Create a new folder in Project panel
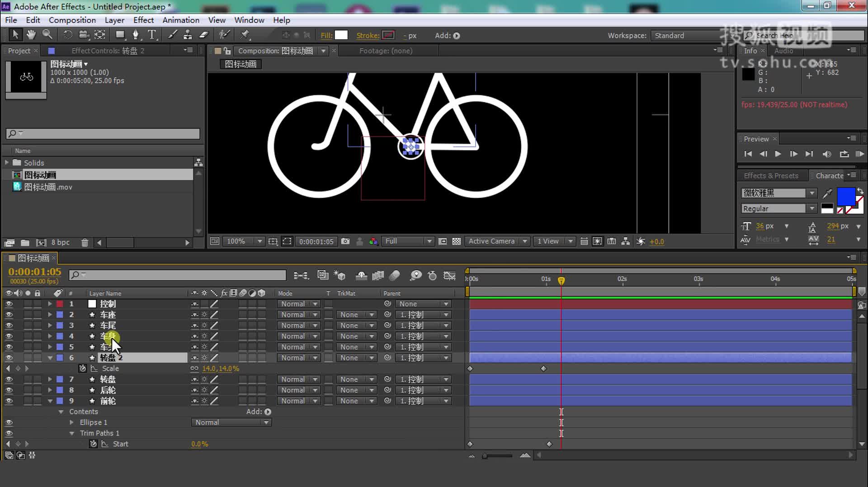868x487 pixels. (x=25, y=243)
